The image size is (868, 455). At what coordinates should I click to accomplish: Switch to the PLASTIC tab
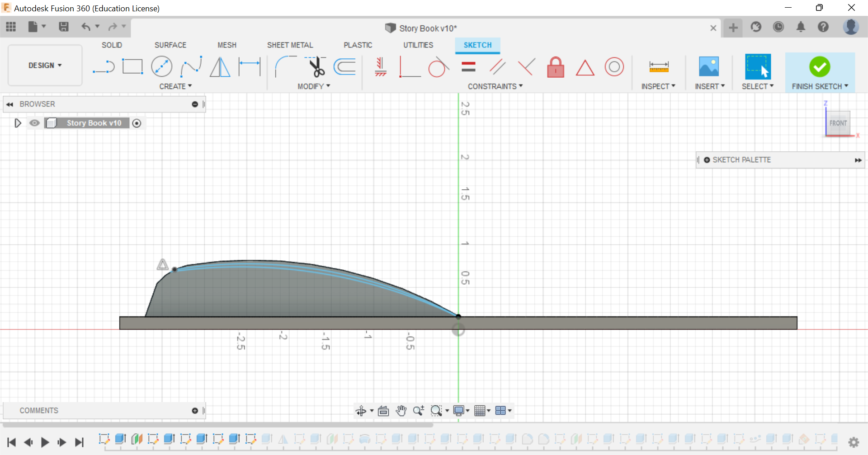coord(358,45)
